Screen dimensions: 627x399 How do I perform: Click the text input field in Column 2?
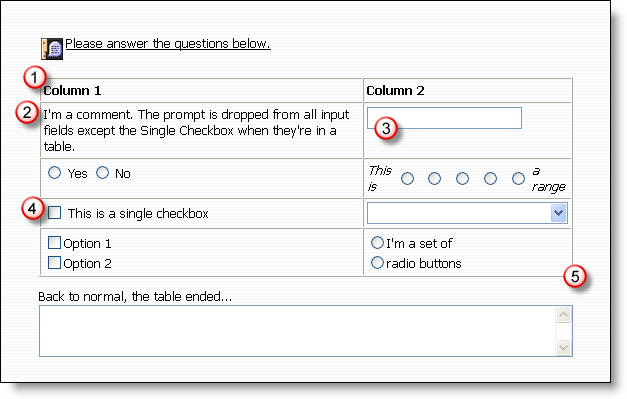click(444, 118)
